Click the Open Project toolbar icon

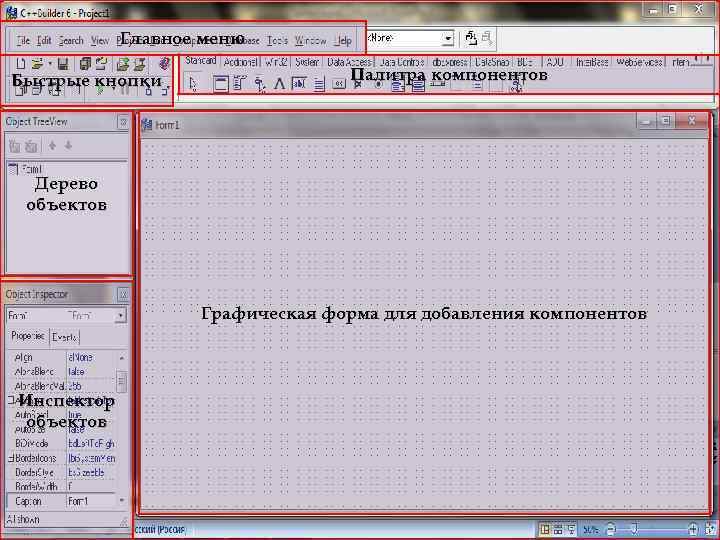[101, 63]
